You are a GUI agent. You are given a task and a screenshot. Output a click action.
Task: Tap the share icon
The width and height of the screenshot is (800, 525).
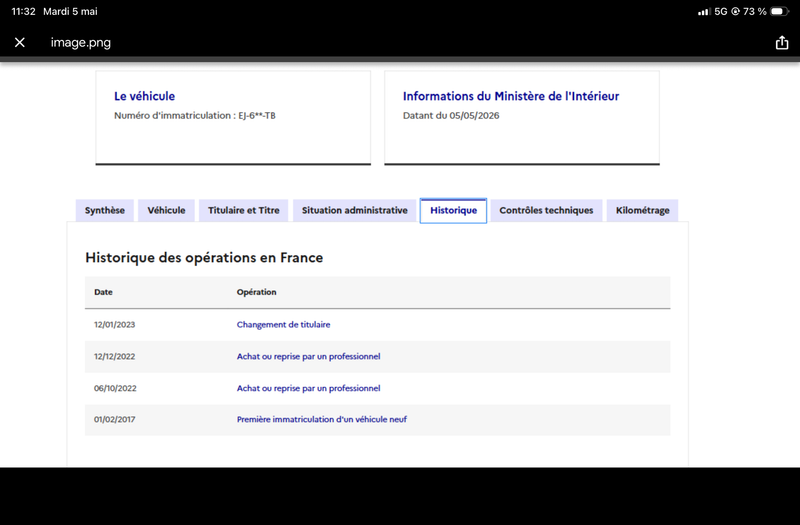click(x=782, y=42)
